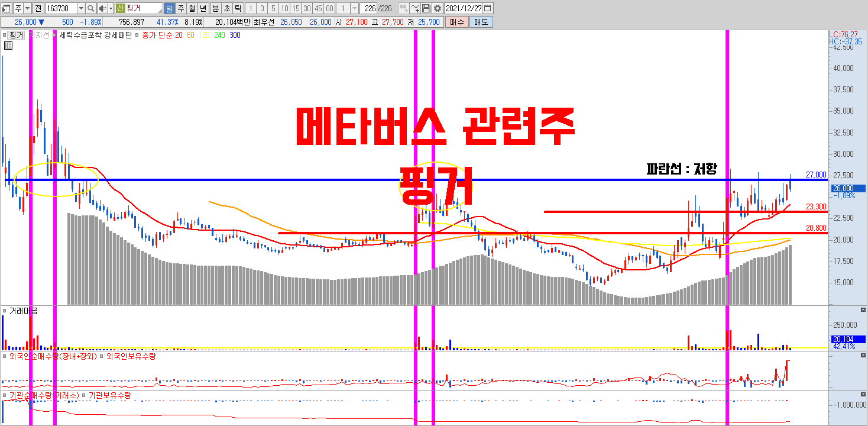
Task: Click moving average 60 legend value
Action: (x=190, y=35)
